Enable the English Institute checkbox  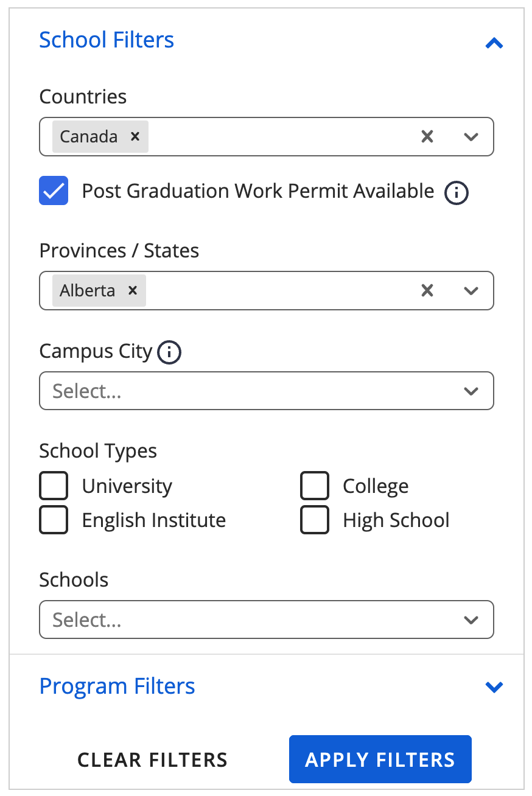[54, 520]
